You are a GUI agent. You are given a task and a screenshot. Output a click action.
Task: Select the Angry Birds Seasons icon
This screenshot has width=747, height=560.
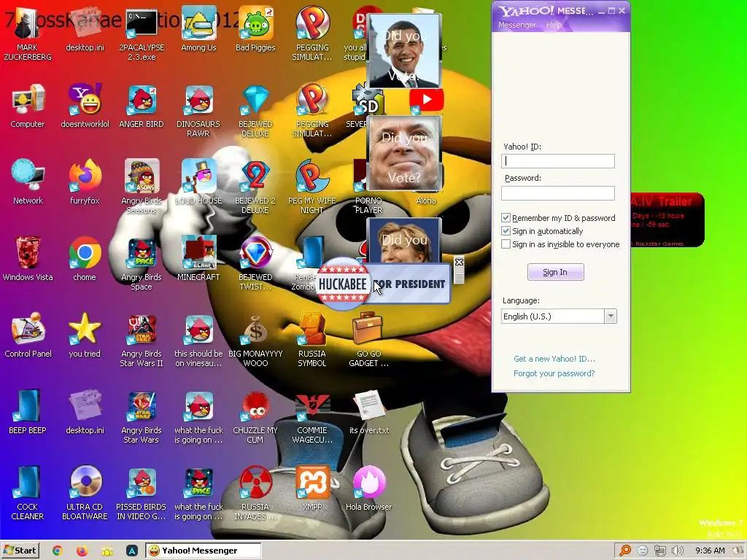pyautogui.click(x=142, y=187)
